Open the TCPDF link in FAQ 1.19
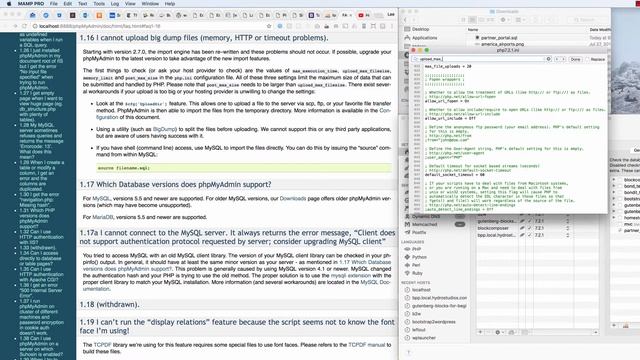640x360 pixels. 102,345
